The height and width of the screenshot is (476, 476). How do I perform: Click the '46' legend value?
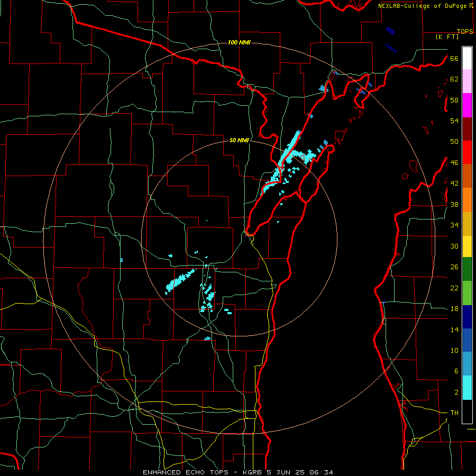tap(454, 163)
